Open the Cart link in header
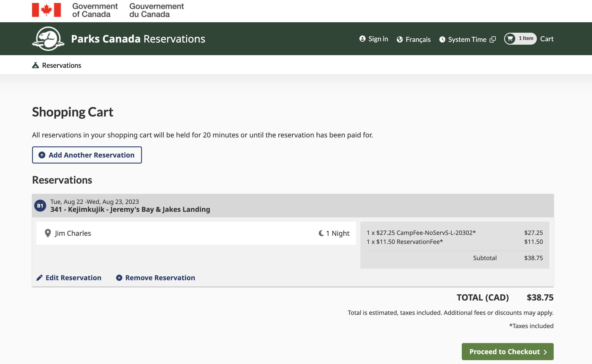The height and width of the screenshot is (364, 592). [x=547, y=39]
